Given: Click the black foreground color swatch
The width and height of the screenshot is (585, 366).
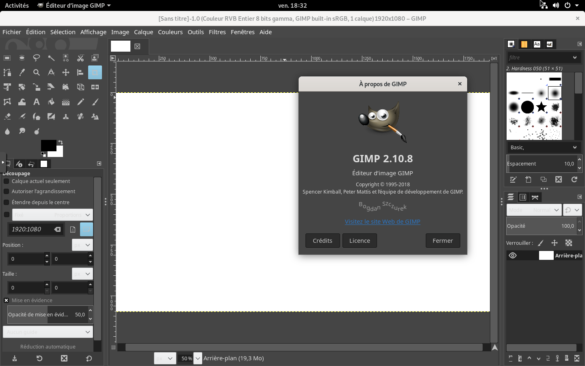Looking at the screenshot, I should click(48, 145).
